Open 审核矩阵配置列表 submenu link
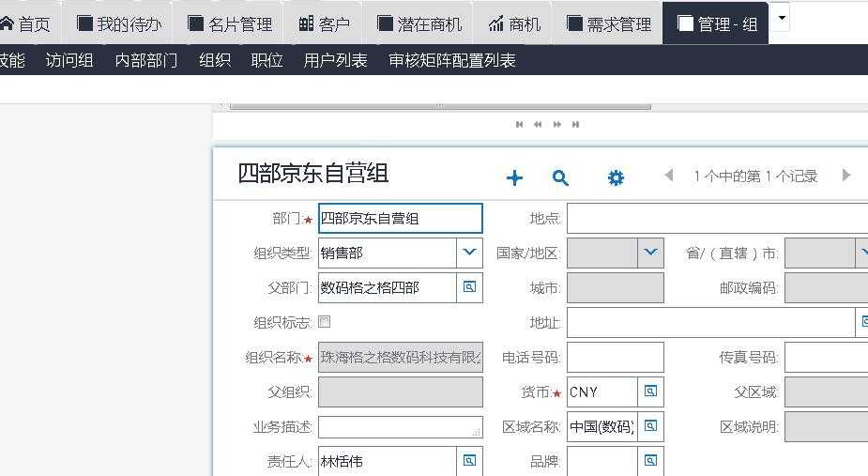The width and height of the screenshot is (868, 476). [x=452, y=60]
